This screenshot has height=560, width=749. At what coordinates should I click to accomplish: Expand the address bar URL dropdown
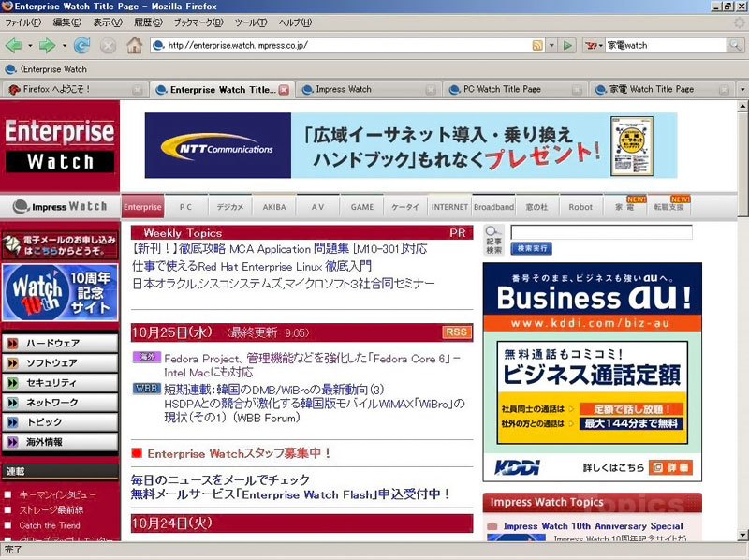click(551, 45)
